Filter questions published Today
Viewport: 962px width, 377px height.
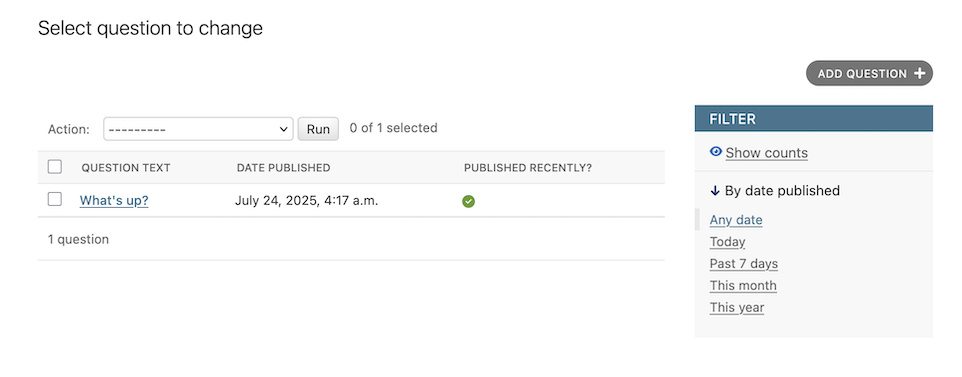[728, 242]
